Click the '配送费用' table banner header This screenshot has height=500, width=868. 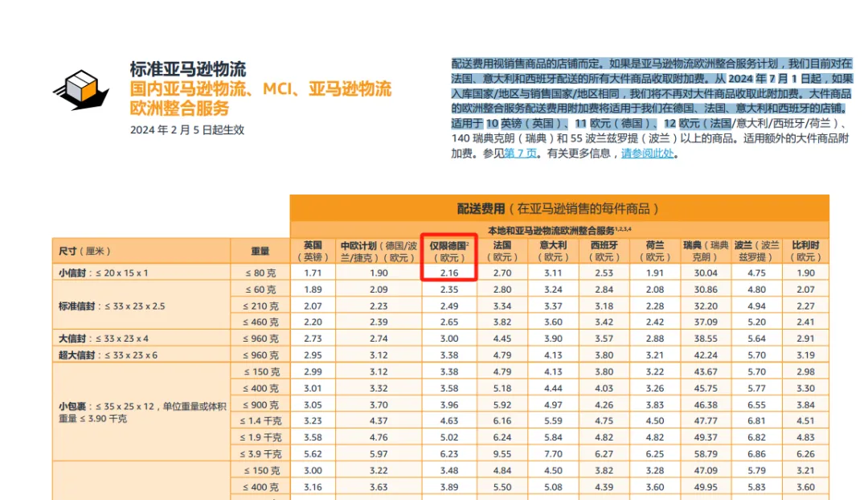pos(559,209)
